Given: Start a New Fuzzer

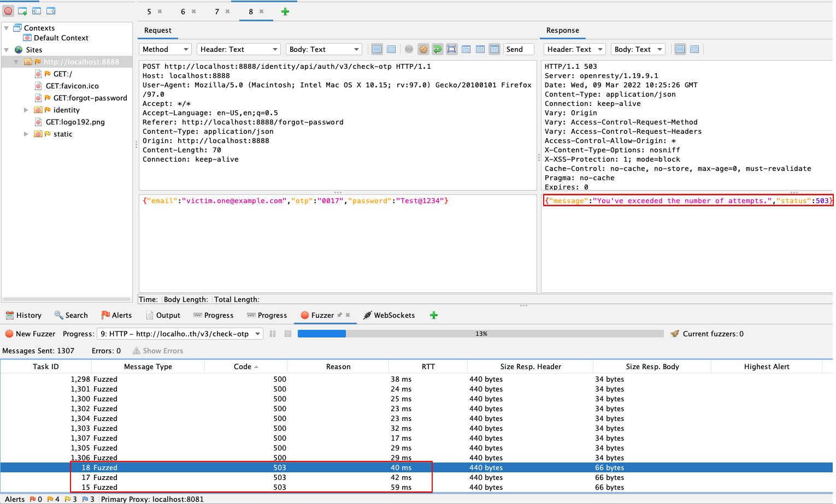Looking at the screenshot, I should tap(30, 334).
